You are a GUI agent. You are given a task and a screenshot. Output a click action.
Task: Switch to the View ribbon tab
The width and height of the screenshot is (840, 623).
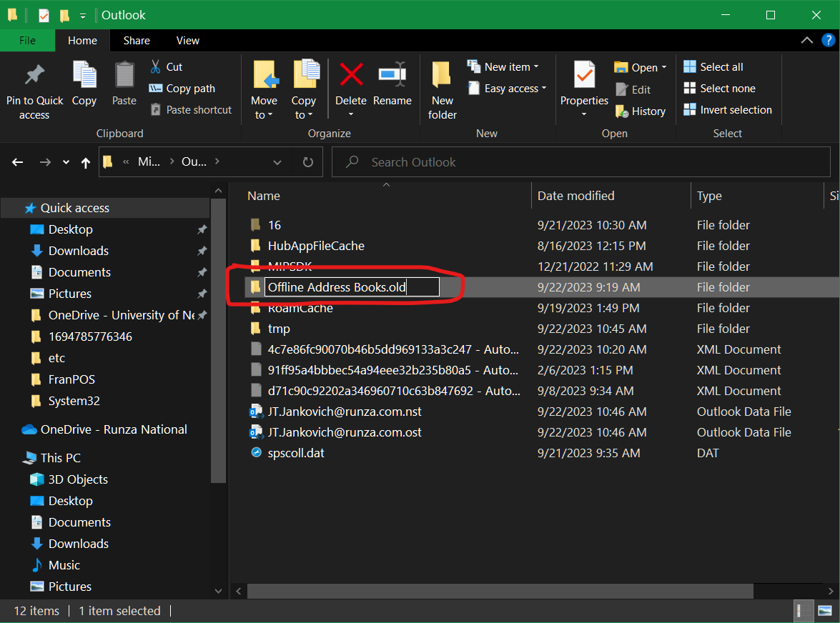click(x=187, y=41)
